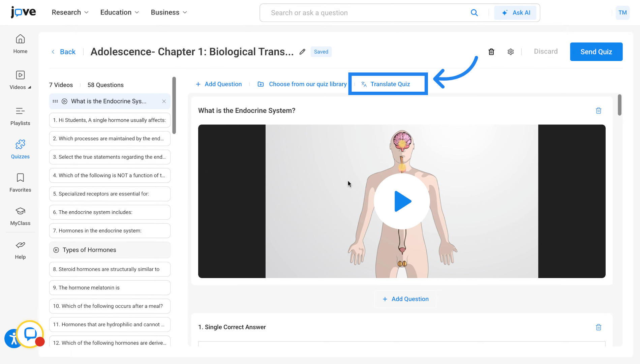Remove the 'What is the Endocrine Sys...' video
The width and height of the screenshot is (640, 364).
[x=164, y=101]
